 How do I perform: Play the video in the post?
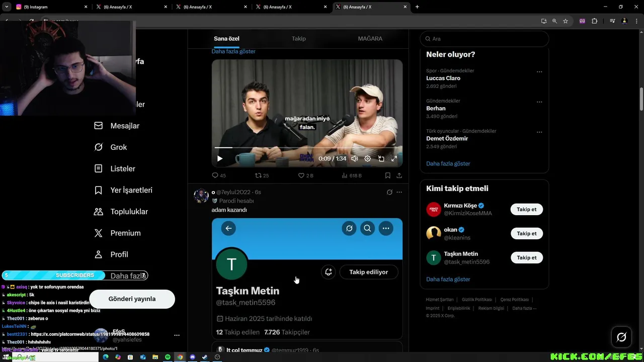tap(220, 158)
